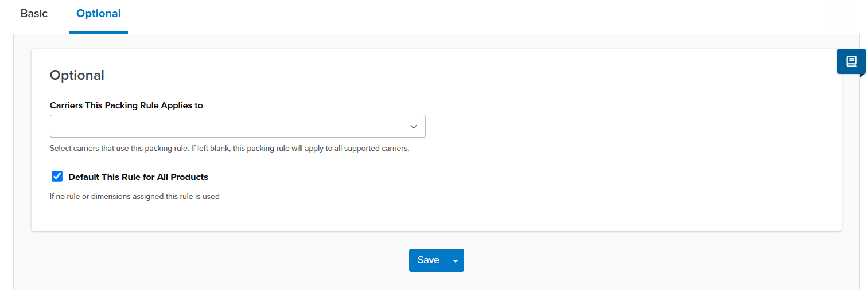Click the carrier selection help text

229,148
